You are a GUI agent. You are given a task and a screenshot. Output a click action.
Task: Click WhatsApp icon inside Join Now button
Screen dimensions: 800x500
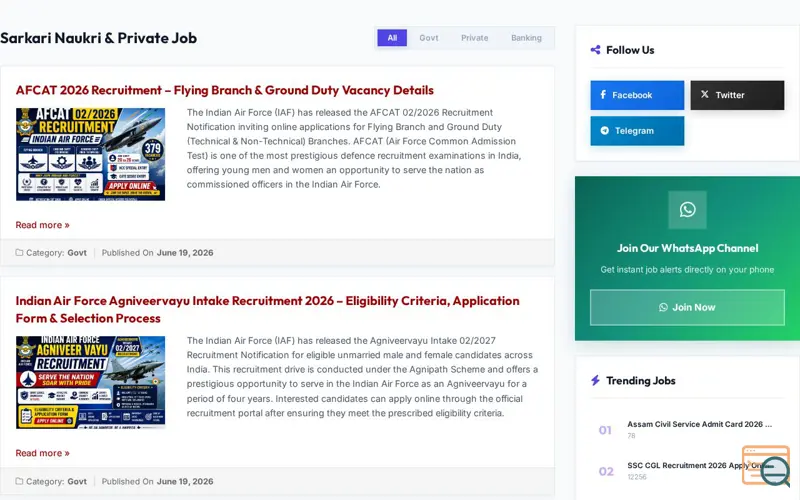click(663, 307)
